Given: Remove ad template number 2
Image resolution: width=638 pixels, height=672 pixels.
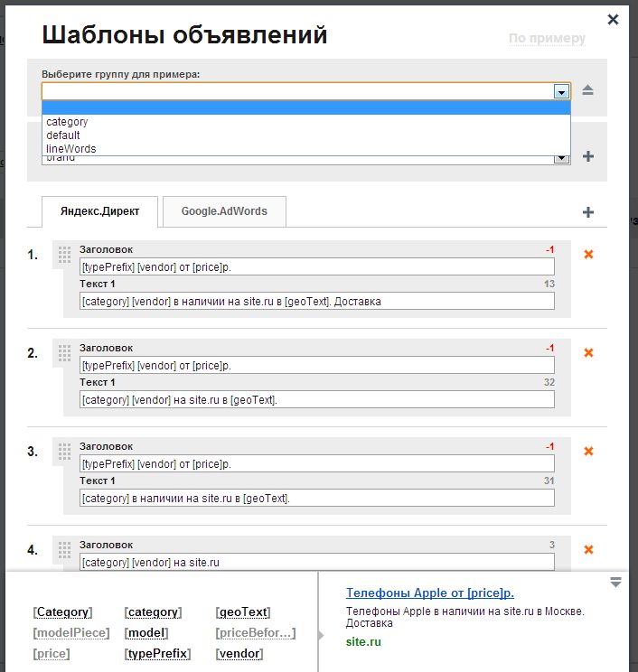Looking at the screenshot, I should pos(588,353).
